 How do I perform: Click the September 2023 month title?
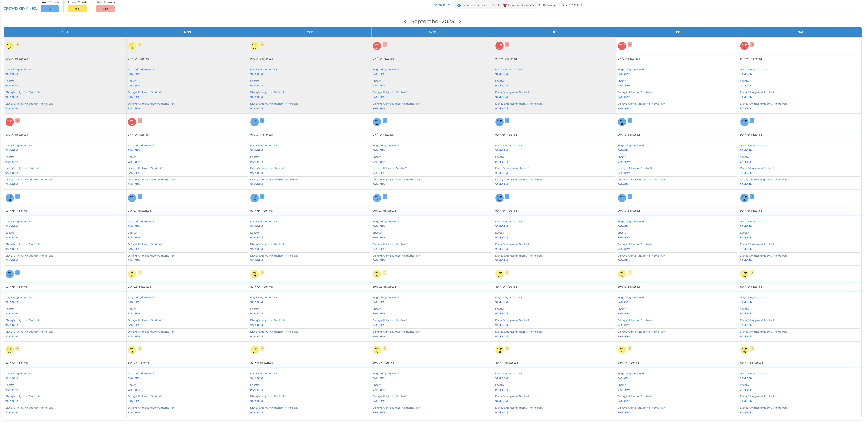pos(432,21)
